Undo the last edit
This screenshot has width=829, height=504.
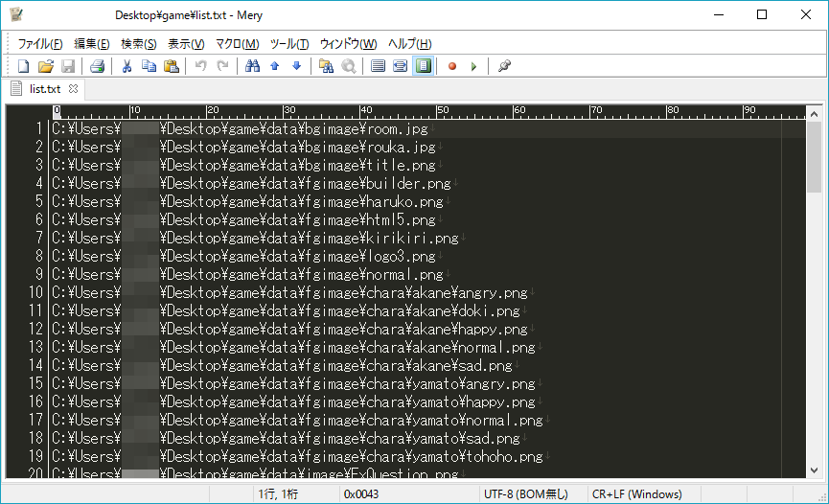tap(201, 66)
